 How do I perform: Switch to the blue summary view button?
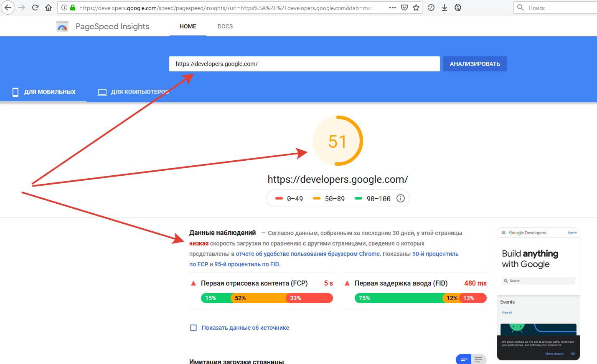click(463, 359)
